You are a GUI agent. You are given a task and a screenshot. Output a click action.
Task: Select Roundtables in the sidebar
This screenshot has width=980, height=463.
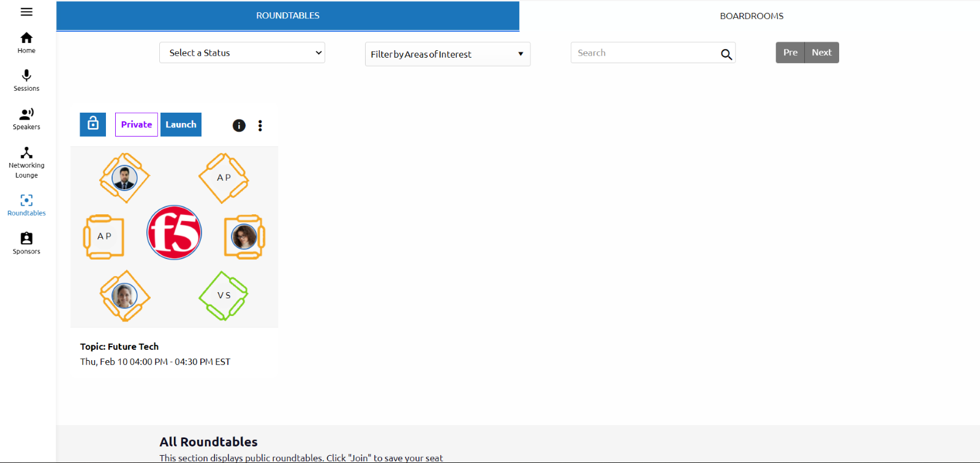(x=26, y=205)
